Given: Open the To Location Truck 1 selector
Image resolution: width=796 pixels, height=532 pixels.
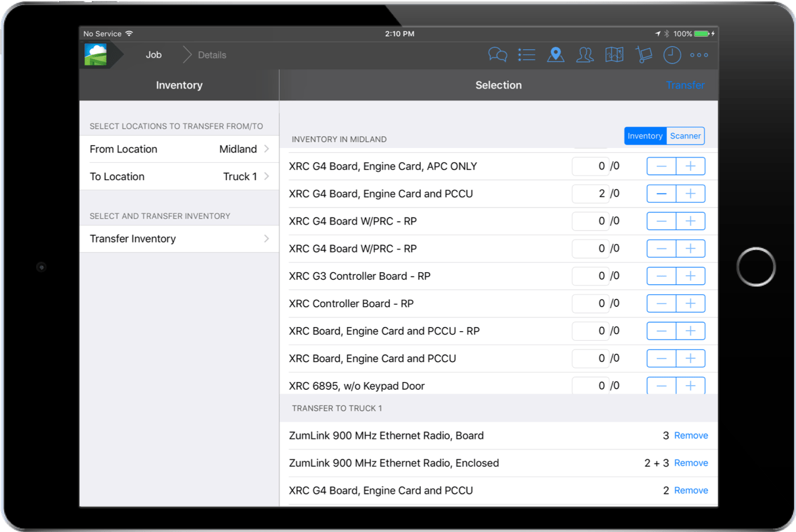Looking at the screenshot, I should (179, 177).
